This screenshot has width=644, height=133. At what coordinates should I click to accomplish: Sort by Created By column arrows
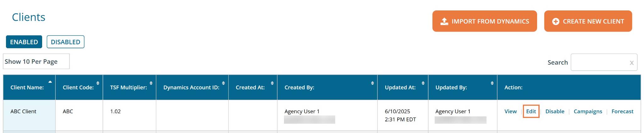(372, 83)
